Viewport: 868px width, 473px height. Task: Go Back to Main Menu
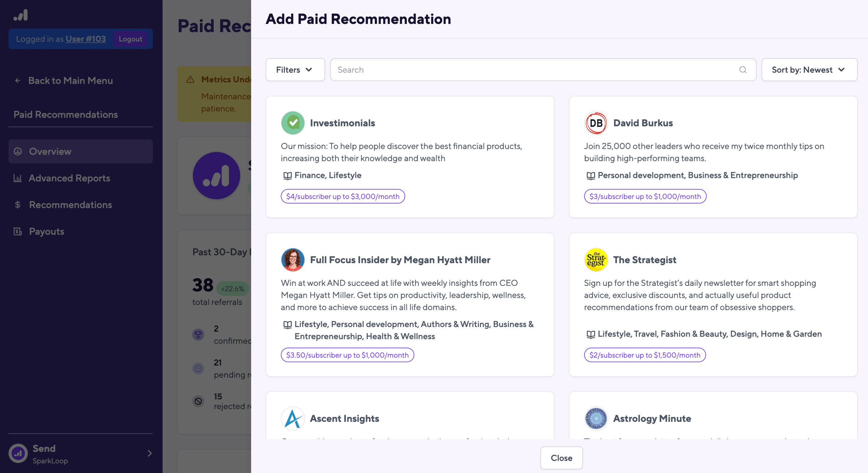[71, 81]
